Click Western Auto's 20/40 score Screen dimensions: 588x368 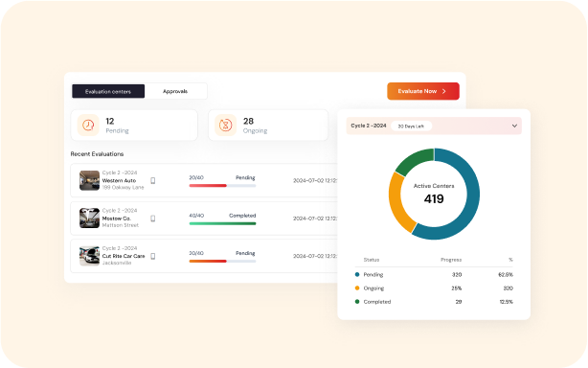point(196,177)
